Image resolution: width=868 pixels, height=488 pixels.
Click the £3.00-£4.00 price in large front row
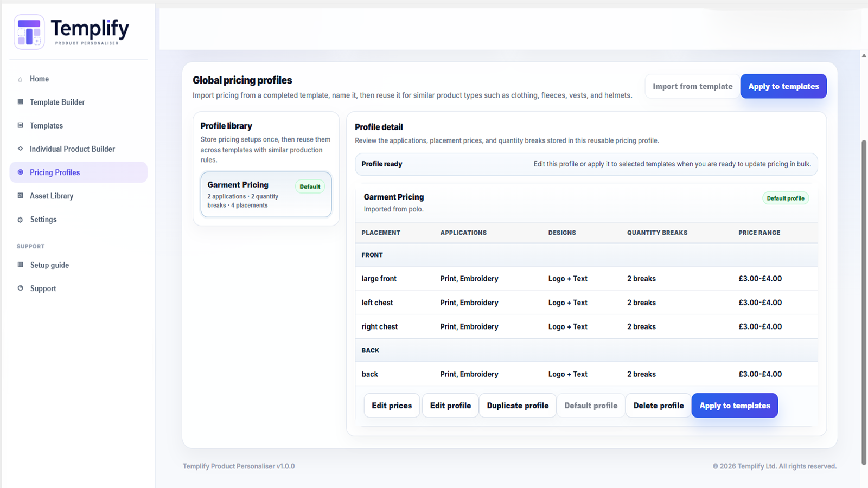pyautogui.click(x=760, y=279)
